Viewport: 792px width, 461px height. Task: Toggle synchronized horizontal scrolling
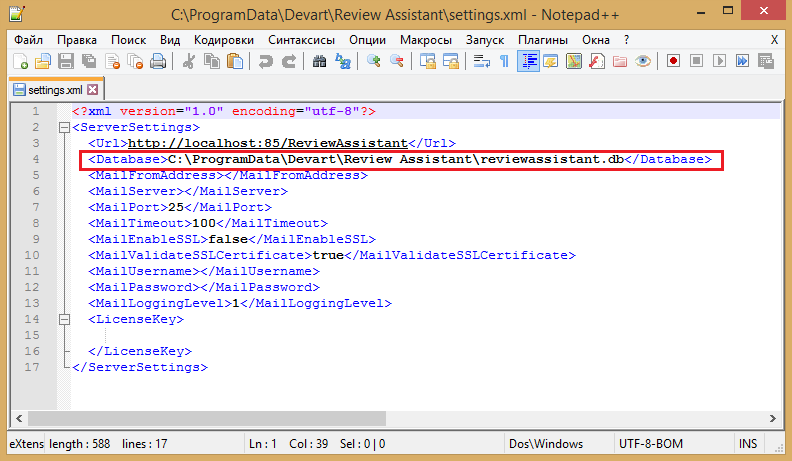pyautogui.click(x=451, y=62)
